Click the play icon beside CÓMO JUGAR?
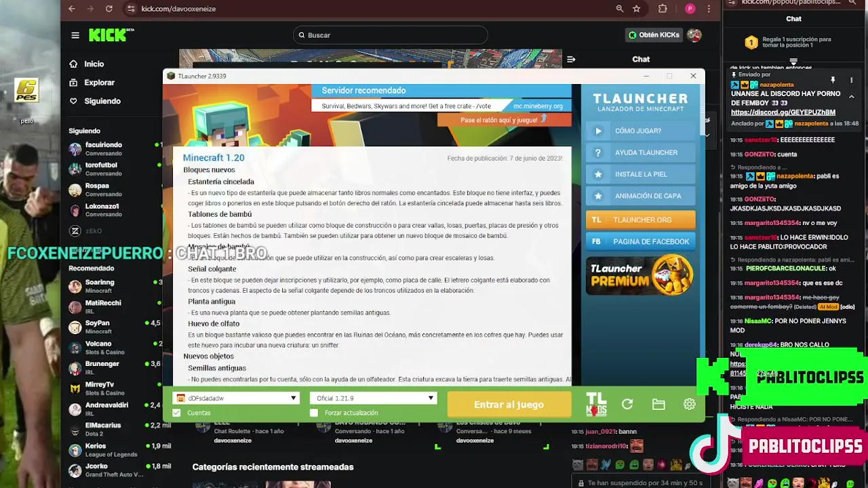 (x=597, y=131)
